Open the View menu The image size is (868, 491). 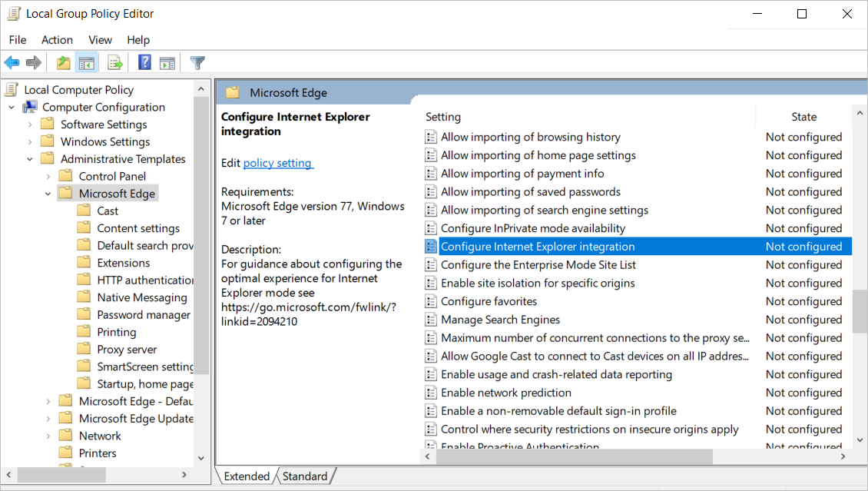100,40
